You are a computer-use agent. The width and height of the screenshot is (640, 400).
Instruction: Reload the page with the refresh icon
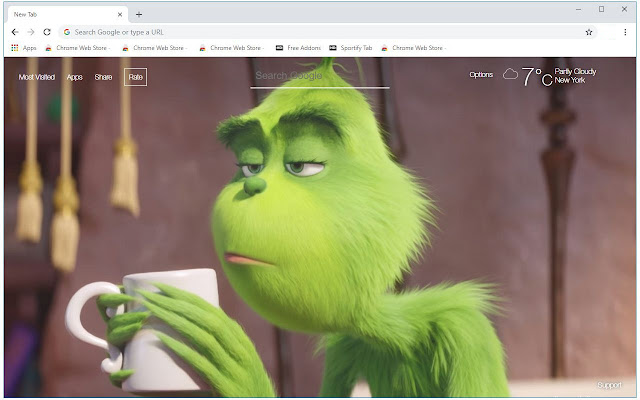point(47,32)
